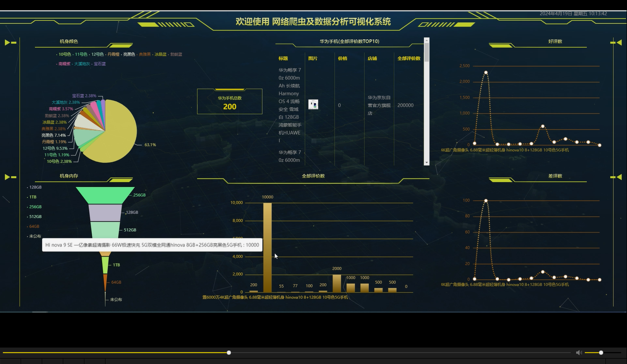Toggle the 10号色 legend item
The image size is (627, 364).
point(64,54)
